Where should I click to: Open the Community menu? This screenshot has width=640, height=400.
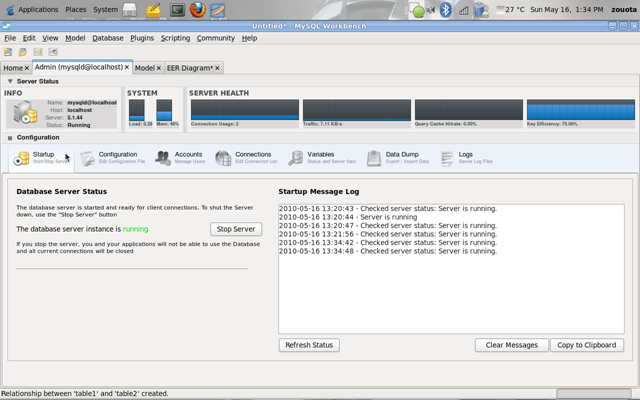(x=216, y=38)
